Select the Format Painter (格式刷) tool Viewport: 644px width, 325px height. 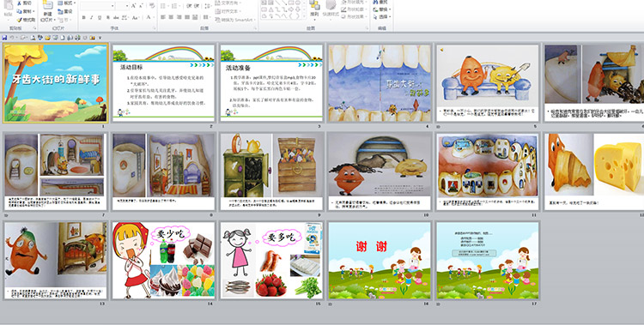click(x=26, y=20)
